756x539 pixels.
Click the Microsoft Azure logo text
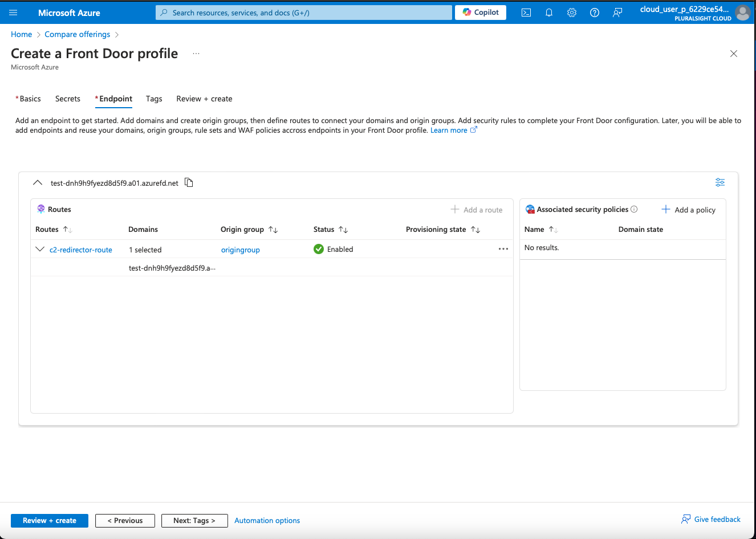(x=69, y=13)
